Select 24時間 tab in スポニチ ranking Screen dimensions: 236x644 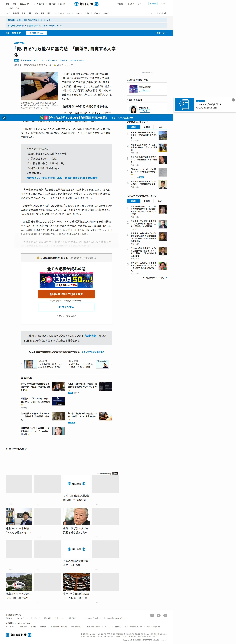pyautogui.click(x=147, y=201)
